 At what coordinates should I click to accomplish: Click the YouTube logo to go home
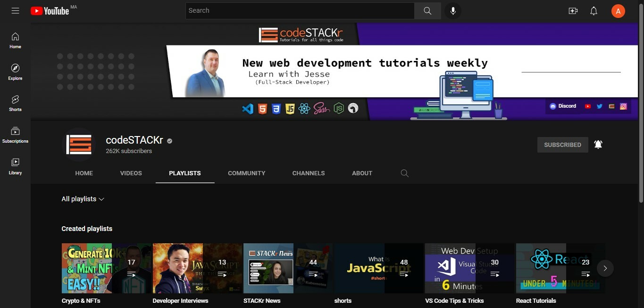pyautogui.click(x=50, y=10)
